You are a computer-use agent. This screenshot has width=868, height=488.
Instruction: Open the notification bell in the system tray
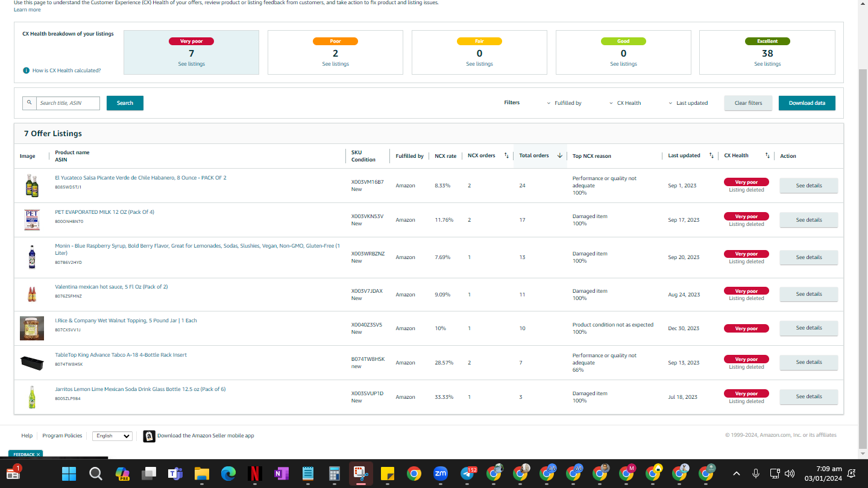tap(852, 474)
